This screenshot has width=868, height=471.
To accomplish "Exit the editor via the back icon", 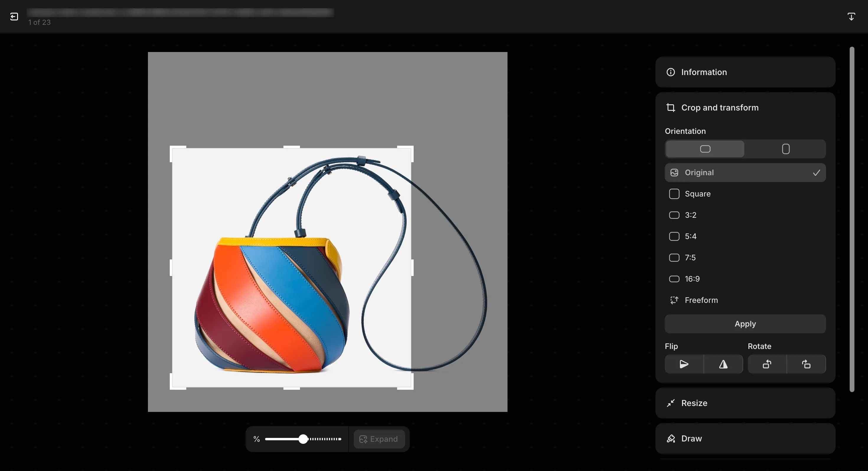I will (x=14, y=16).
